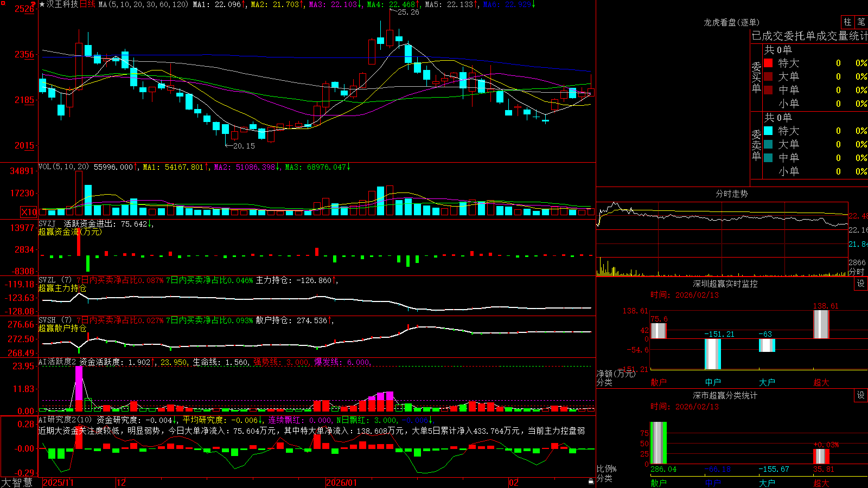Click the 柱 (bar) view toggle button
The width and height of the screenshot is (868, 488).
click(847, 22)
